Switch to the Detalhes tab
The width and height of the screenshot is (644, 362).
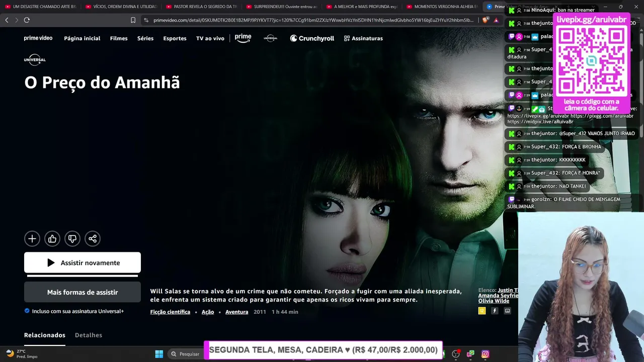point(89,335)
